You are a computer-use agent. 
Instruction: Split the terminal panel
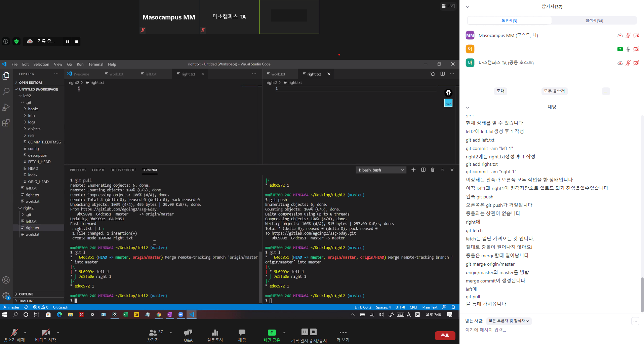[x=423, y=170]
